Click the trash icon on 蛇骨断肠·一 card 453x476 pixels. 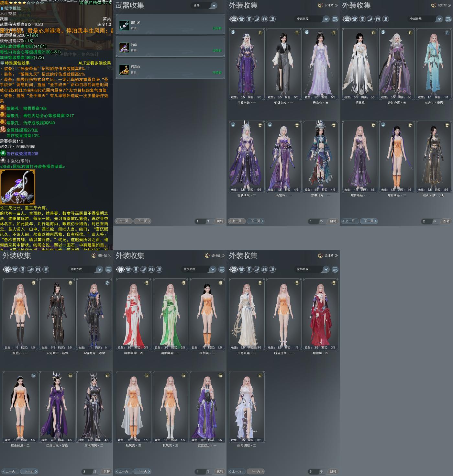coord(373,125)
